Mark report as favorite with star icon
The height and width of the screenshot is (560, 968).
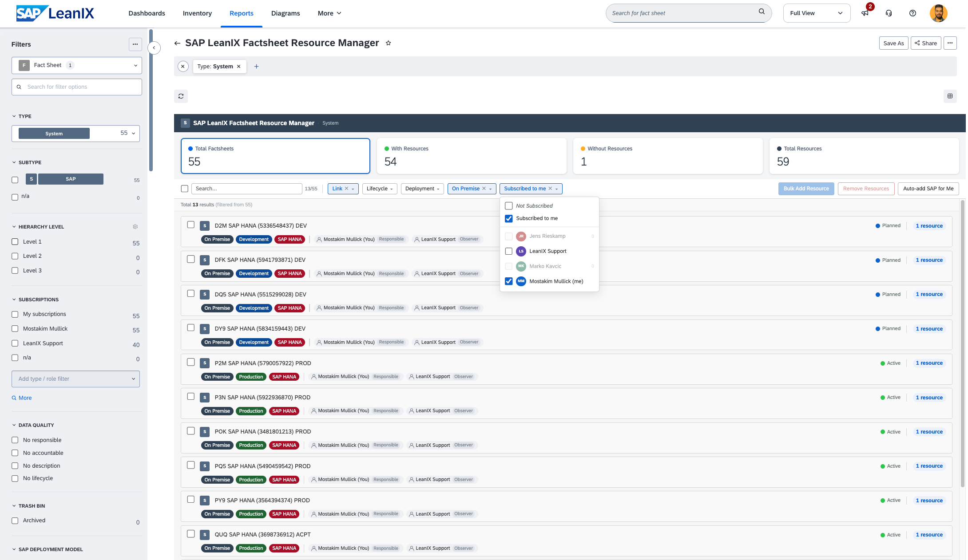point(388,43)
